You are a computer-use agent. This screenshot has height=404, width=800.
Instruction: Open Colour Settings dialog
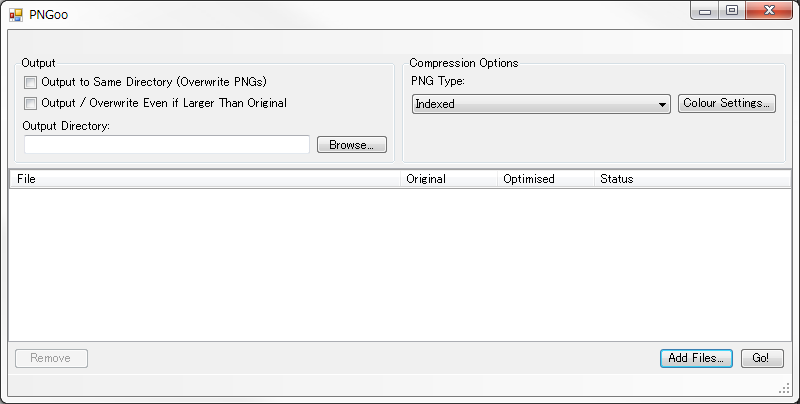pyautogui.click(x=727, y=103)
